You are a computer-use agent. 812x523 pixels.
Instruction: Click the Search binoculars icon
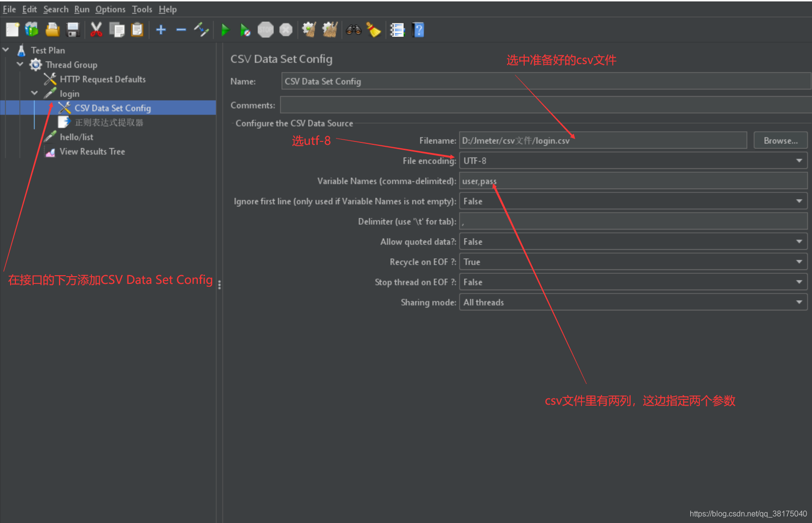354,30
